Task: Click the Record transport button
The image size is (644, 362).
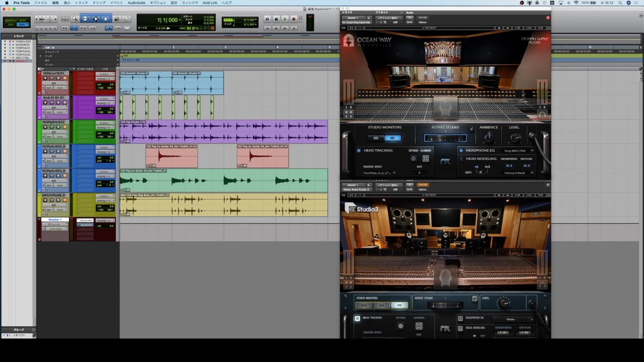Action: (x=293, y=19)
